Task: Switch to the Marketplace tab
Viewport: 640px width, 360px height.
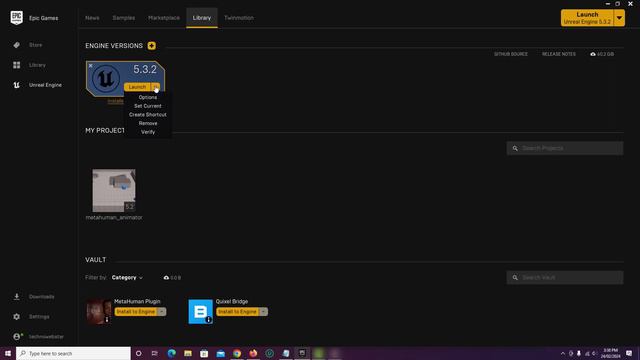Action: click(164, 18)
